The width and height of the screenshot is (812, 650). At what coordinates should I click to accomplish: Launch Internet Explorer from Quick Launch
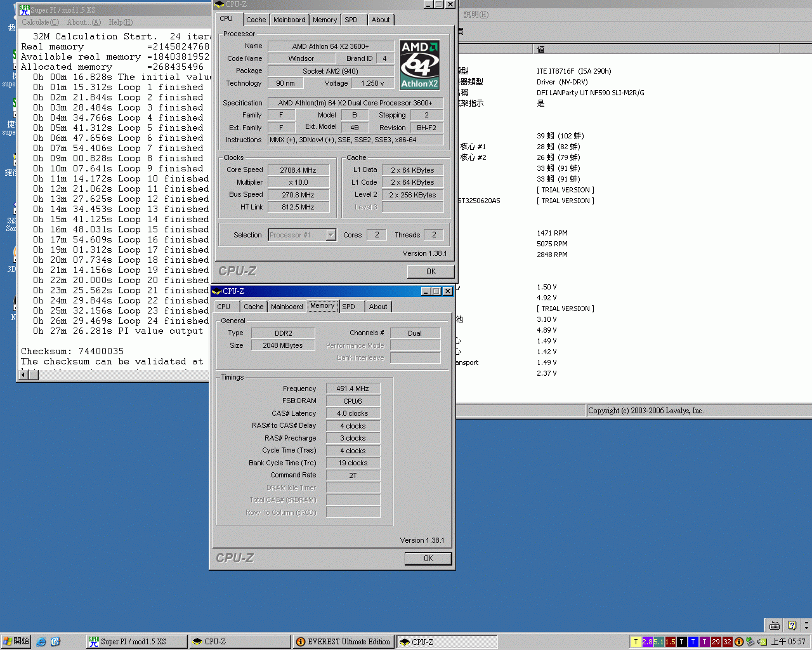pyautogui.click(x=41, y=642)
